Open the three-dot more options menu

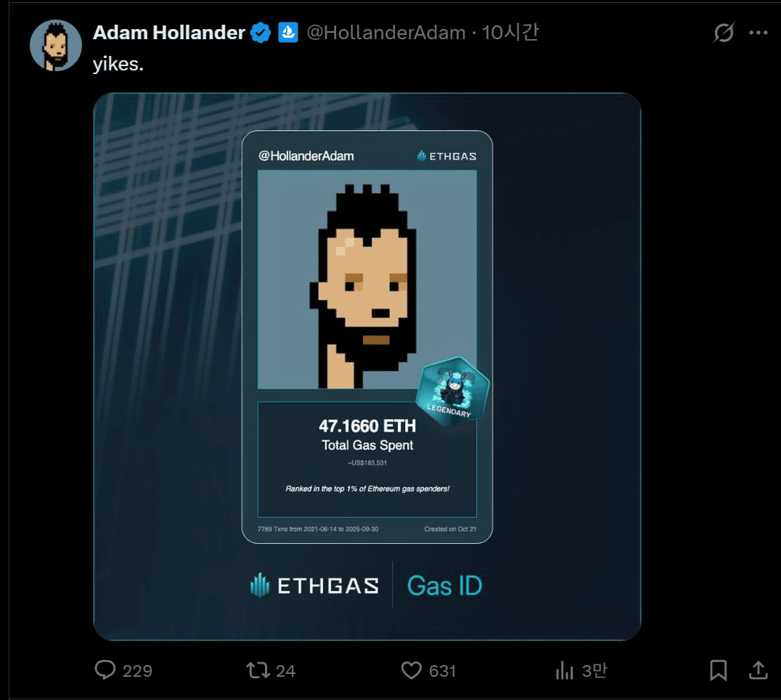click(758, 33)
